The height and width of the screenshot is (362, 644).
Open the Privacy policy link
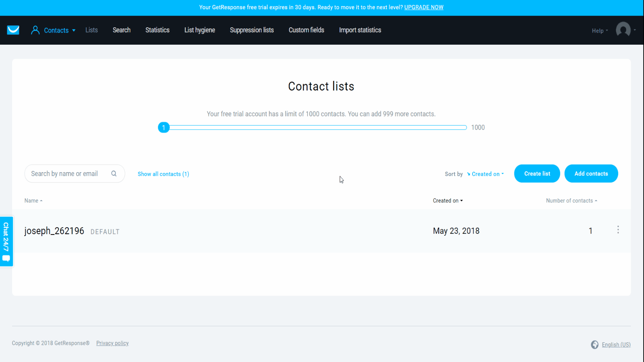tap(112, 343)
